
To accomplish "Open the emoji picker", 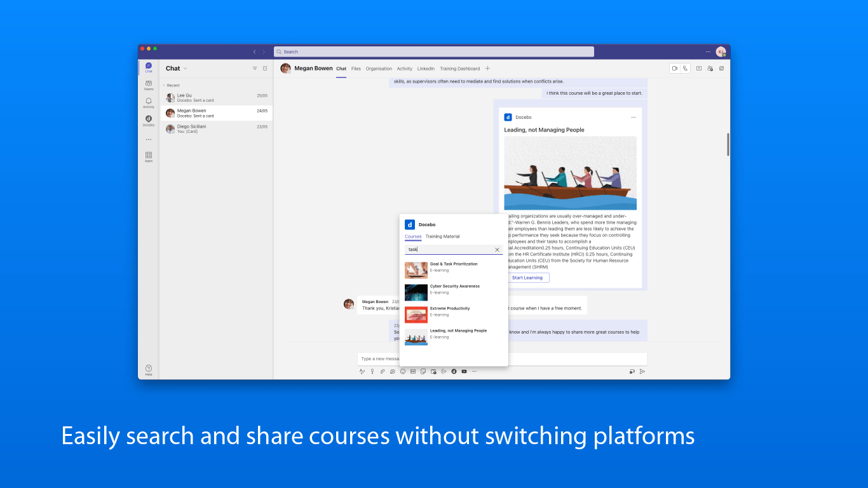I will click(x=403, y=371).
